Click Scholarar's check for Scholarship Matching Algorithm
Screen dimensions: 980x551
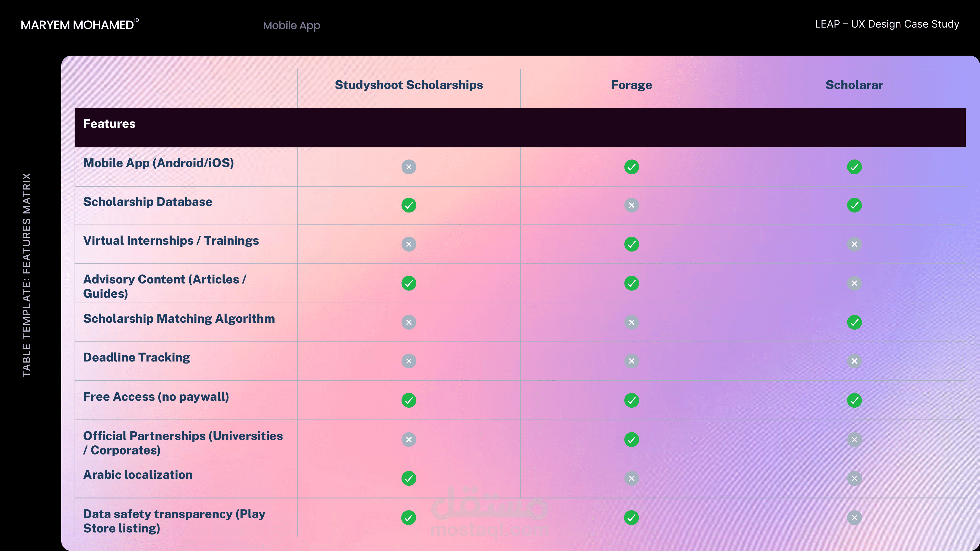click(854, 322)
